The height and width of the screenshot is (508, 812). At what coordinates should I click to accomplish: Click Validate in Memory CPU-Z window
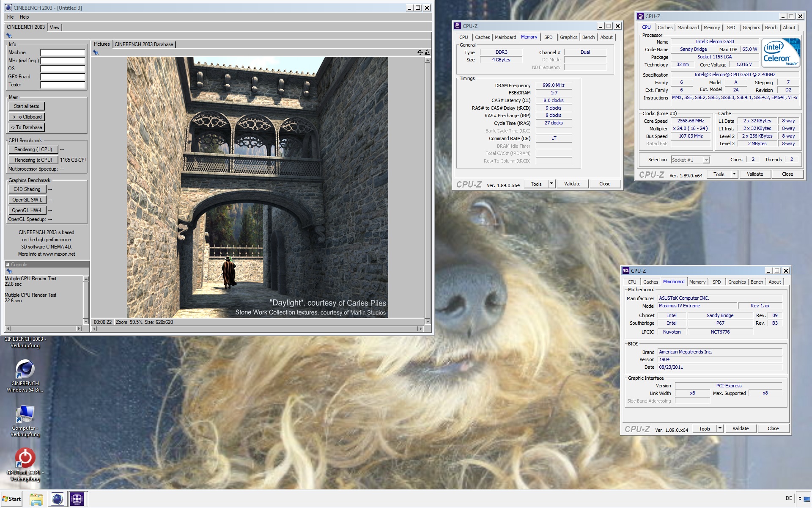click(572, 184)
